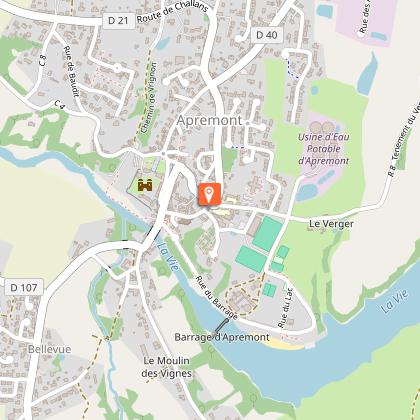Click the La Vie river label near the bridge
The height and width of the screenshot is (420, 420).
click(x=169, y=256)
